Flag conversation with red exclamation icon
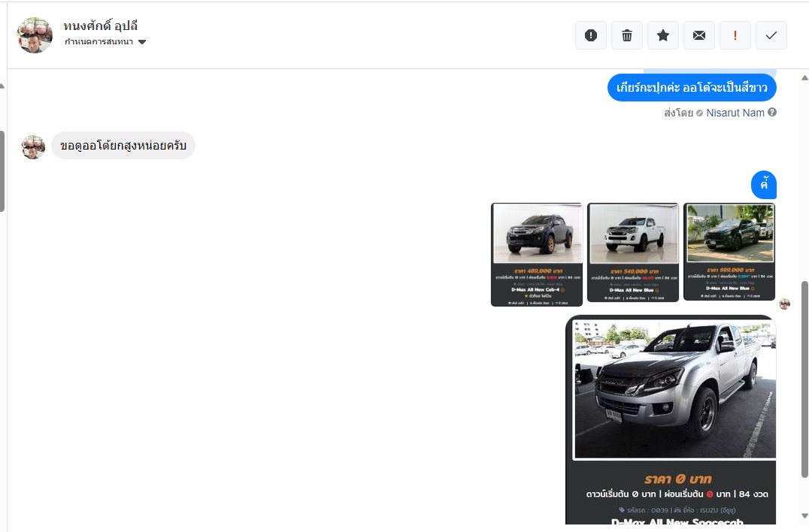This screenshot has width=809, height=532. (x=735, y=35)
